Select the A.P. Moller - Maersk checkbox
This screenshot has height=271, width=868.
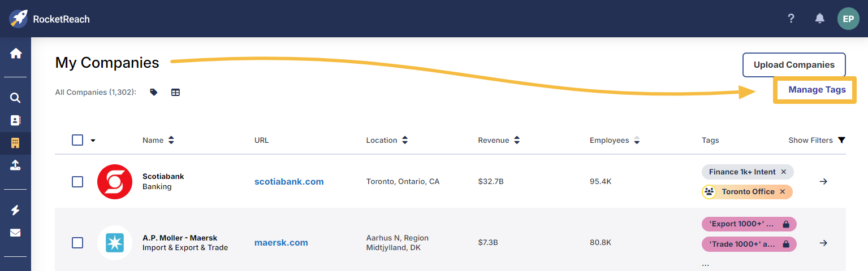77,243
